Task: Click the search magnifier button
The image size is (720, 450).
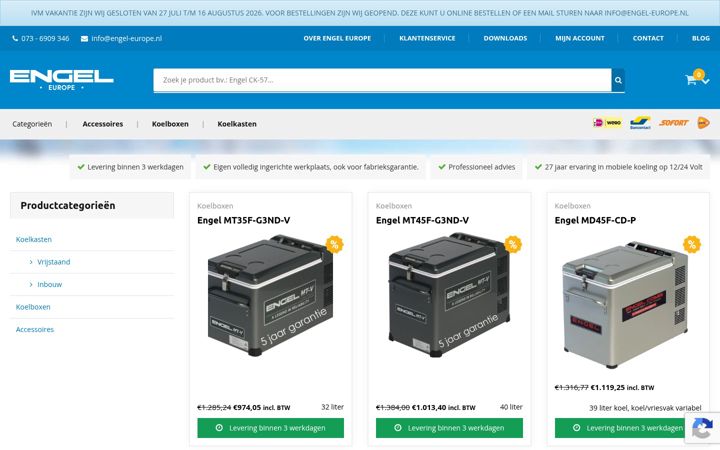Action: pyautogui.click(x=618, y=80)
